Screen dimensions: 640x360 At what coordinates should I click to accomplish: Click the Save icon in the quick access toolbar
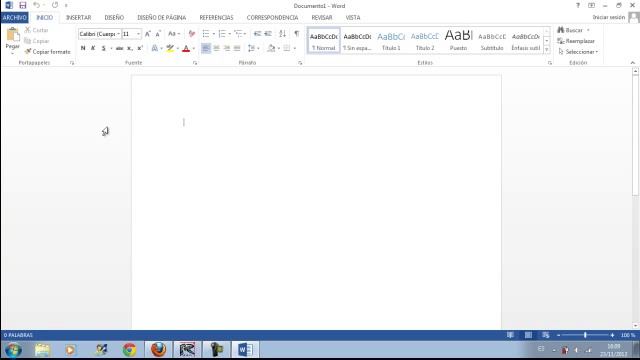22,5
